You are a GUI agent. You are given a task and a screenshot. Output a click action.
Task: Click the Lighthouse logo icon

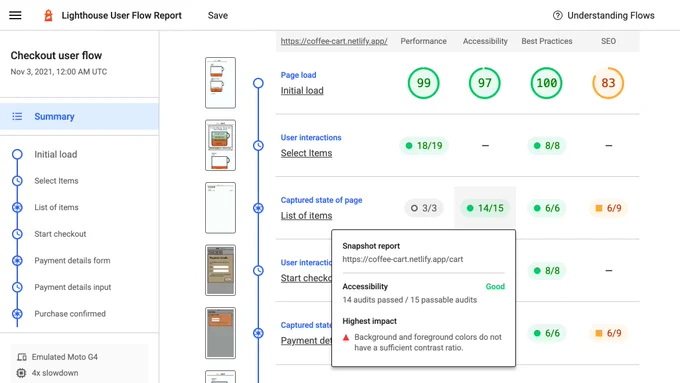tap(48, 15)
